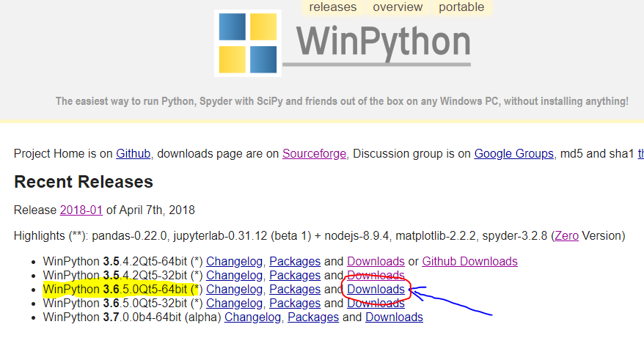Open Downloads for WinPython 3.7.0.0b4-64bit alpha
The width and height of the screenshot is (644, 338).
coord(395,317)
